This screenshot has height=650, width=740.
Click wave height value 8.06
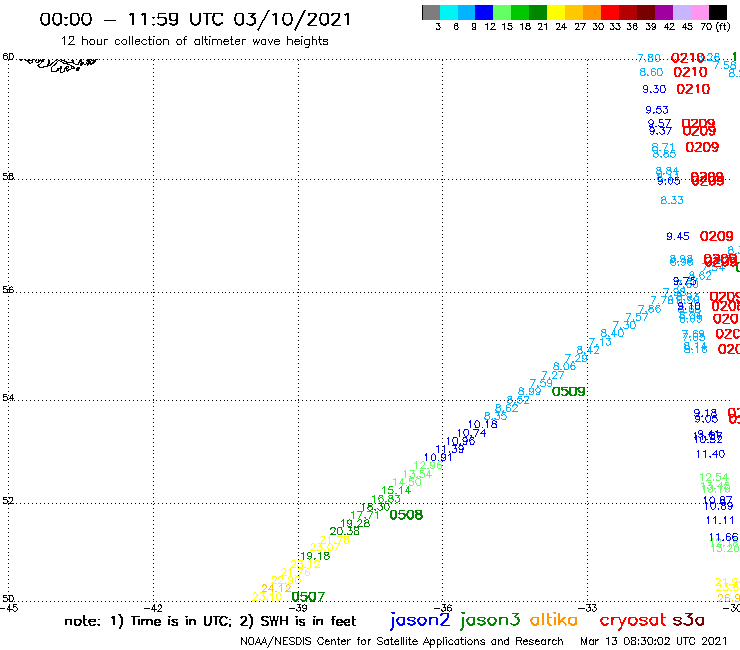[x=564, y=366]
